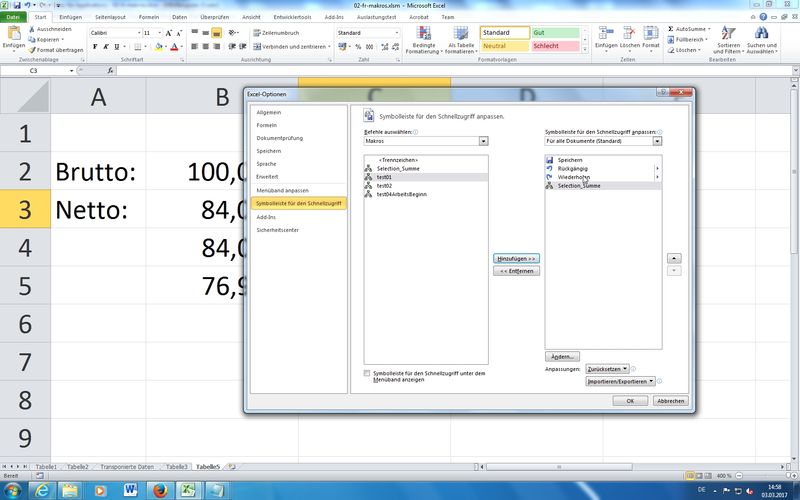Expand the Befehle auswählen Makros dropdown

(482, 141)
